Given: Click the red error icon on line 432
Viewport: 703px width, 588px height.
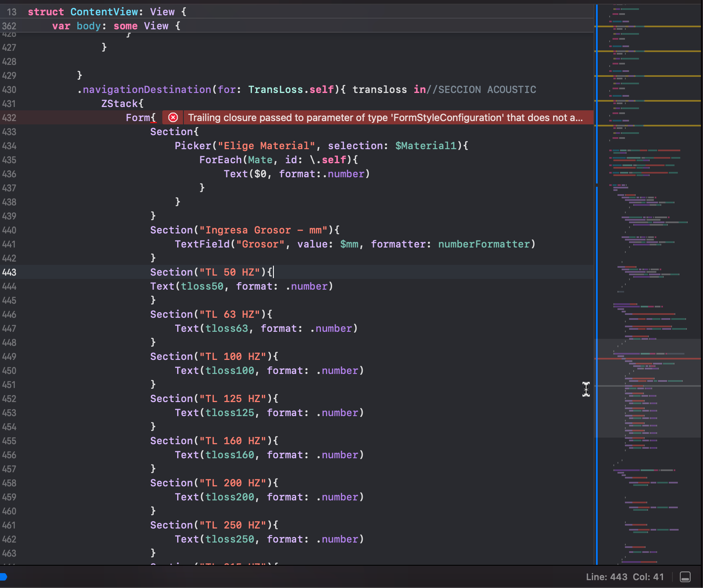Looking at the screenshot, I should [173, 118].
